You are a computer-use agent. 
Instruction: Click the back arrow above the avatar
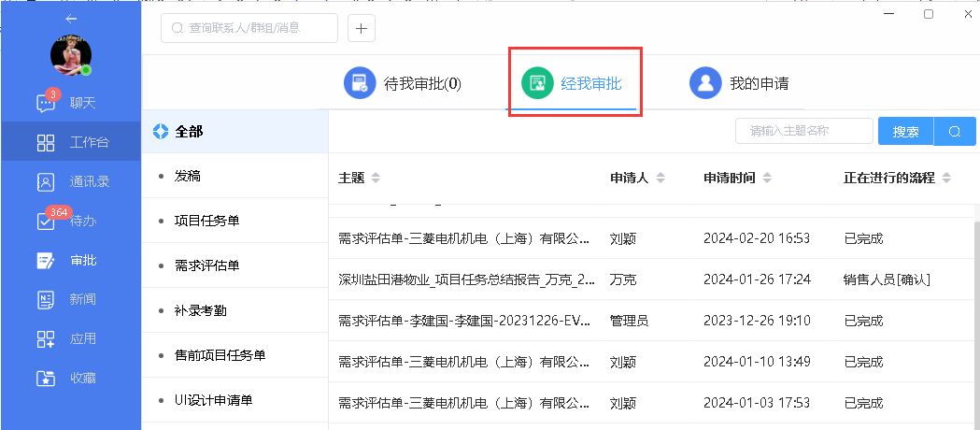[71, 19]
